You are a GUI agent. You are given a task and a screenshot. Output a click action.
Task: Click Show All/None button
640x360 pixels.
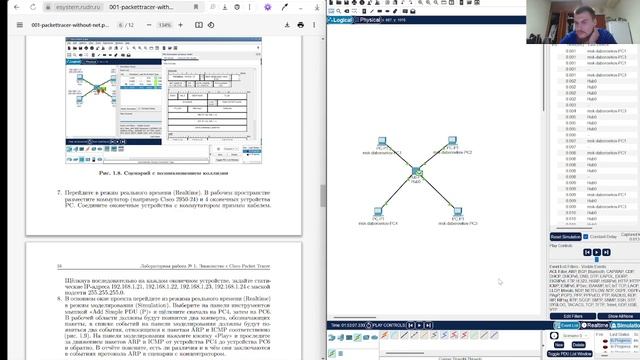coord(620,316)
